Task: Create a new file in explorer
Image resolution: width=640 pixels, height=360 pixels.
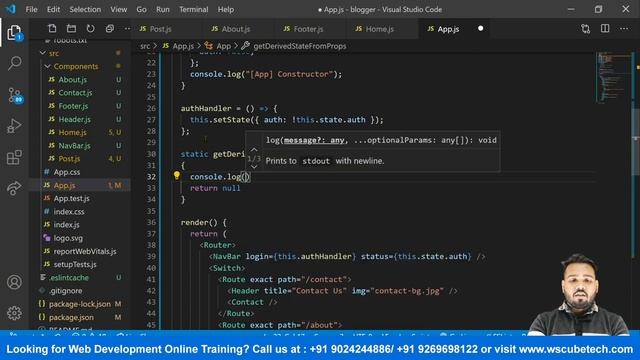Action: [x=52, y=29]
